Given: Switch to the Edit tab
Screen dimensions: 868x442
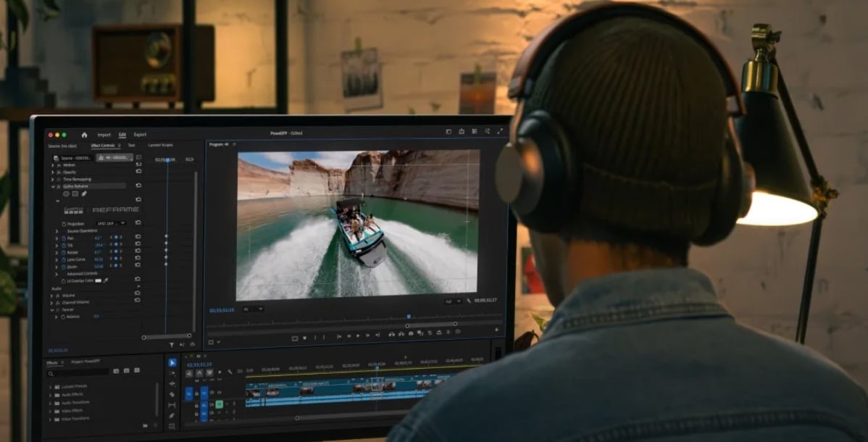Looking at the screenshot, I should (122, 135).
